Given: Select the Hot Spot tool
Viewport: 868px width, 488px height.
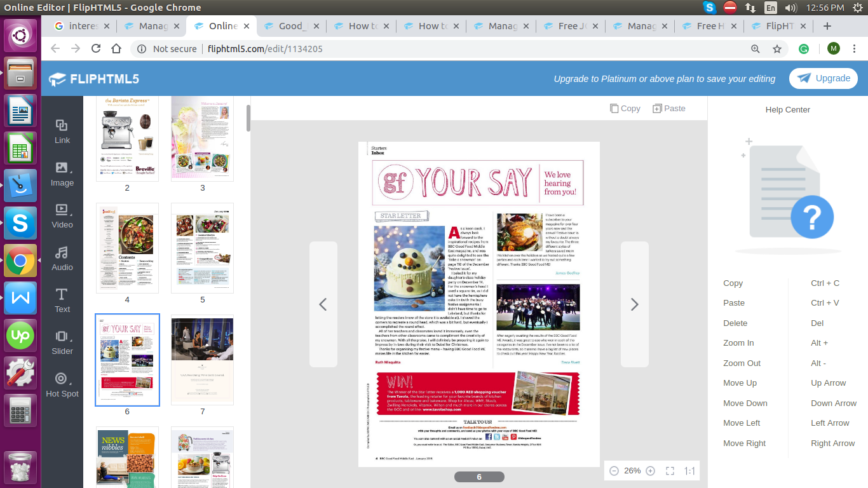Looking at the screenshot, I should pos(62,385).
